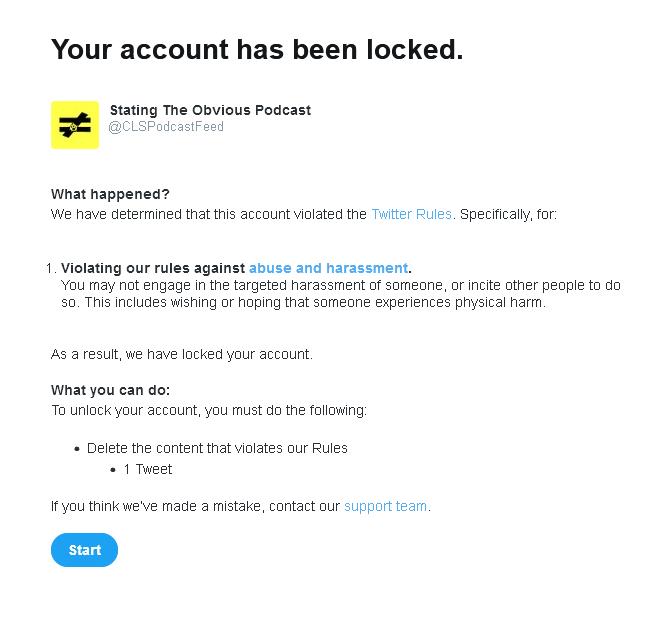The width and height of the screenshot is (665, 621).
Task: Contact the support team via link
Action: tap(386, 506)
